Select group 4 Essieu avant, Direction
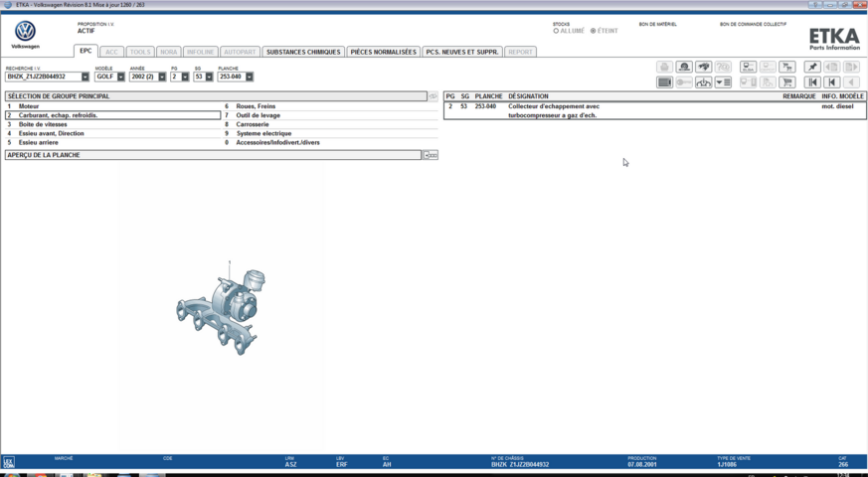This screenshot has width=868, height=477. pyautogui.click(x=113, y=133)
